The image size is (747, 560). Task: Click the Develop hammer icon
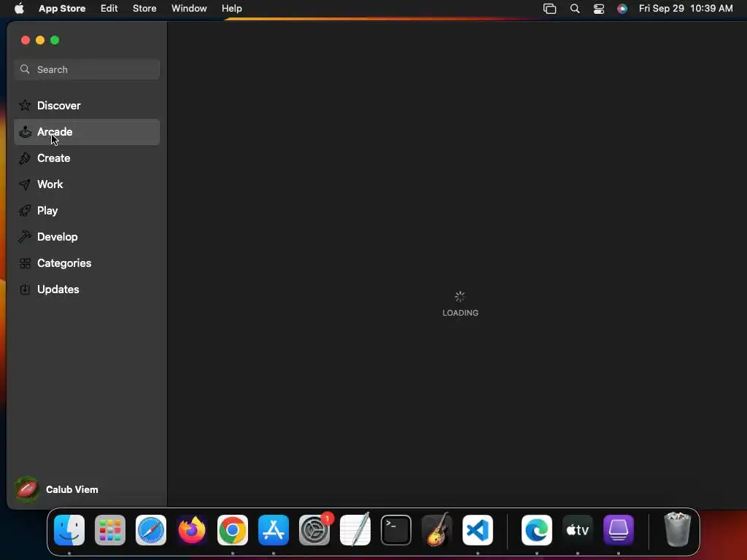tap(25, 237)
